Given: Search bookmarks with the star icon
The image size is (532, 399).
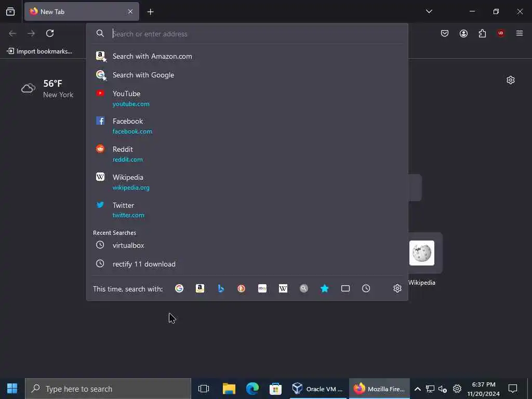Looking at the screenshot, I should 324,288.
